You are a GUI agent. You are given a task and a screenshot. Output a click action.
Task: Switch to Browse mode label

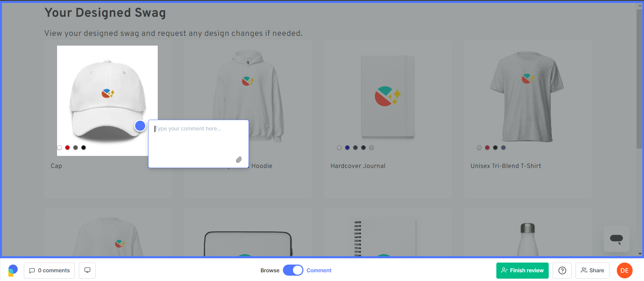coord(270,271)
